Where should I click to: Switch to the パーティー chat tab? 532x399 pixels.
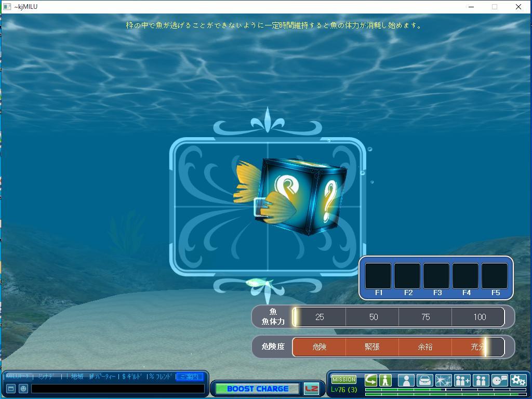click(104, 377)
